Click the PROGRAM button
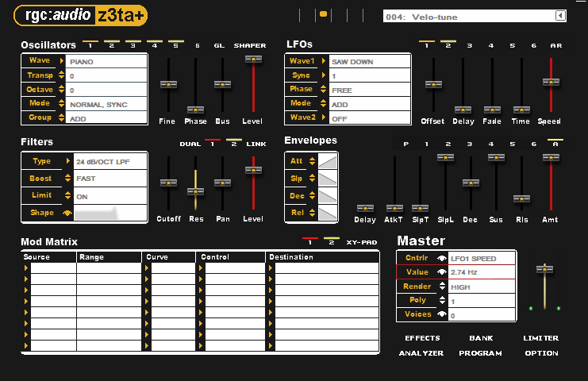Screen dimensions: 588x381 click(480, 353)
